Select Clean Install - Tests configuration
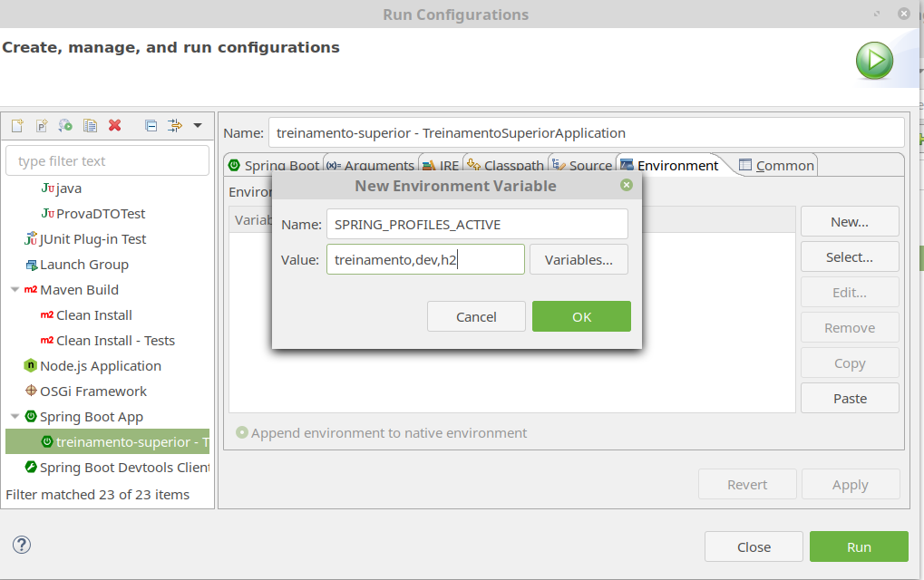This screenshot has width=924, height=580. tap(115, 341)
